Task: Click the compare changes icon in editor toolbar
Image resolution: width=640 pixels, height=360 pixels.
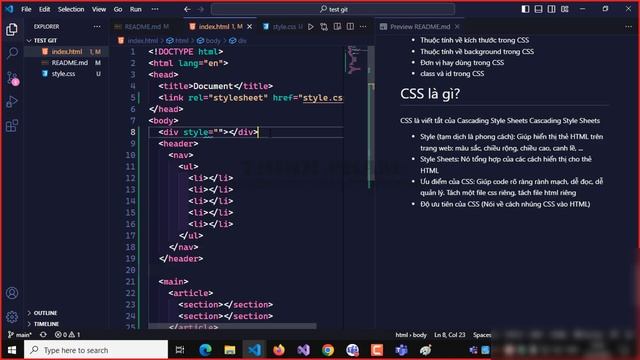Action: click(324, 27)
